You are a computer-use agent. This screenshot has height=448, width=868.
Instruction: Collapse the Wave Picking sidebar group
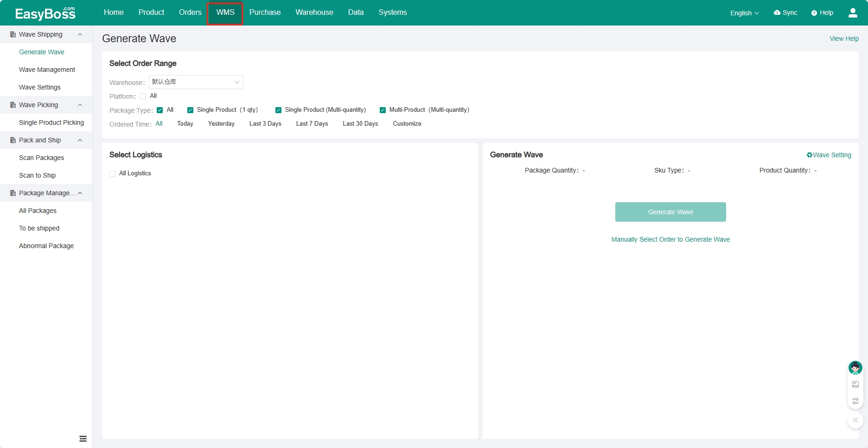(80, 105)
